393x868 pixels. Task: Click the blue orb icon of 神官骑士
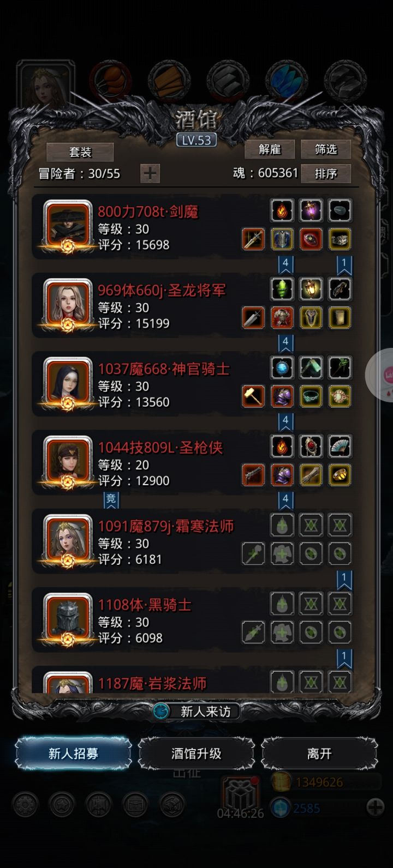pos(282,368)
